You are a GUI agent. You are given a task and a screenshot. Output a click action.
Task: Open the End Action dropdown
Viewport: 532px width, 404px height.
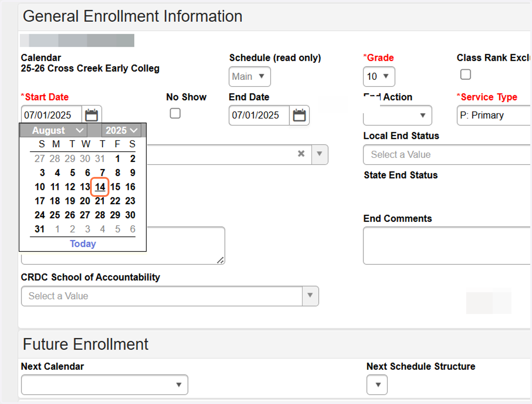(397, 115)
